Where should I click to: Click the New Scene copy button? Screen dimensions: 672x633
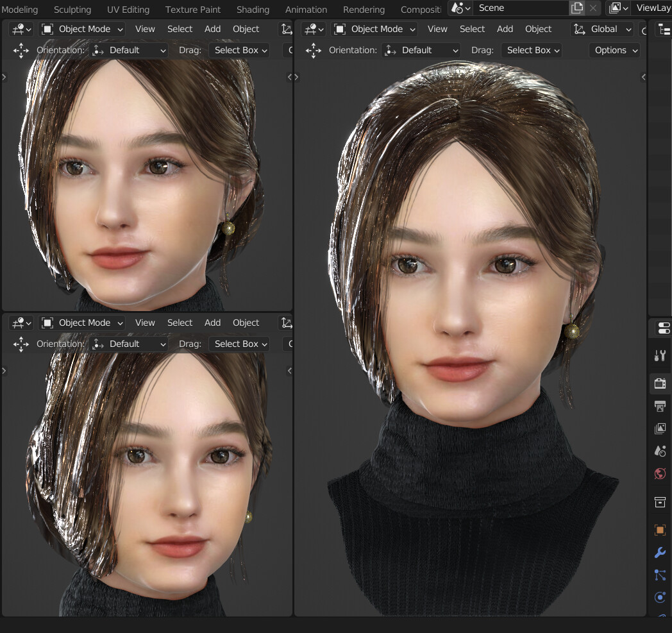[x=576, y=8]
